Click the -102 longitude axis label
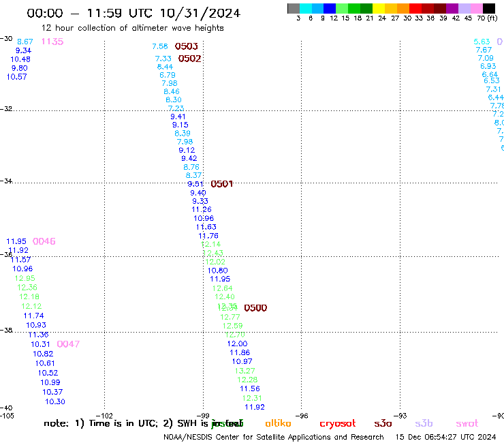The image size is (504, 443). 104,416
